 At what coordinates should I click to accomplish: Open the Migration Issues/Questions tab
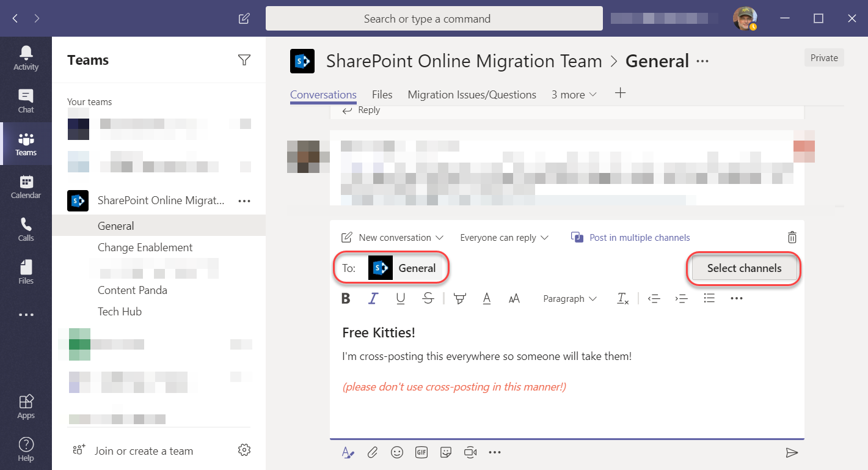[472, 94]
